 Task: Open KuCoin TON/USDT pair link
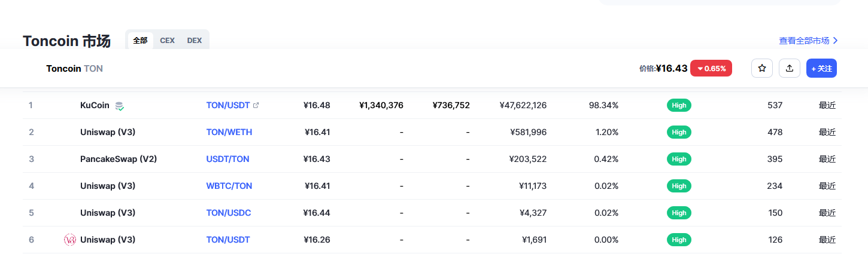pyautogui.click(x=228, y=105)
